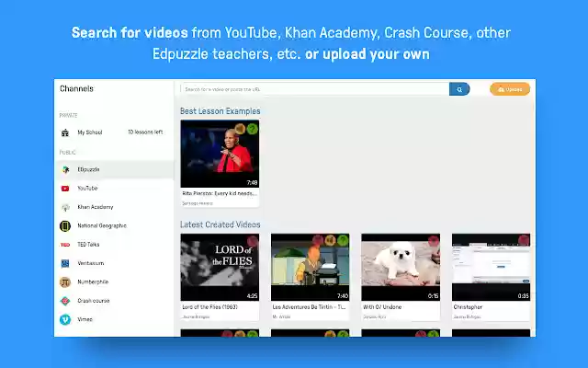The height and width of the screenshot is (368, 588).
Task: Open the white puppy video thumbnail
Action: pyautogui.click(x=401, y=267)
